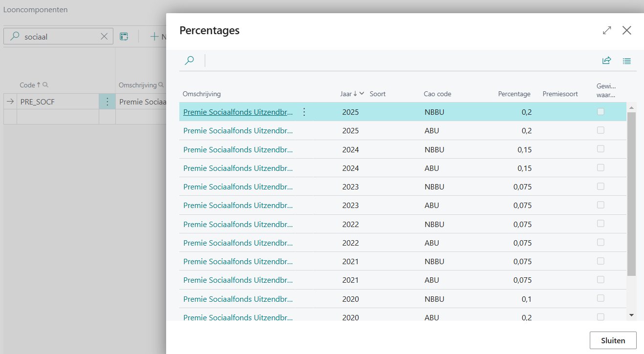
Task: Toggle checkbox on the 2025 NBBU row
Action: 601,112
